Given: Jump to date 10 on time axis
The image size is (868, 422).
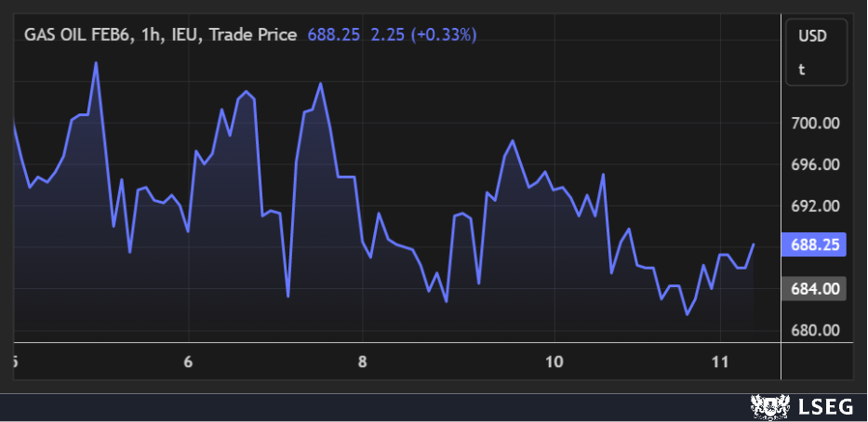Looking at the screenshot, I should click(x=554, y=362).
